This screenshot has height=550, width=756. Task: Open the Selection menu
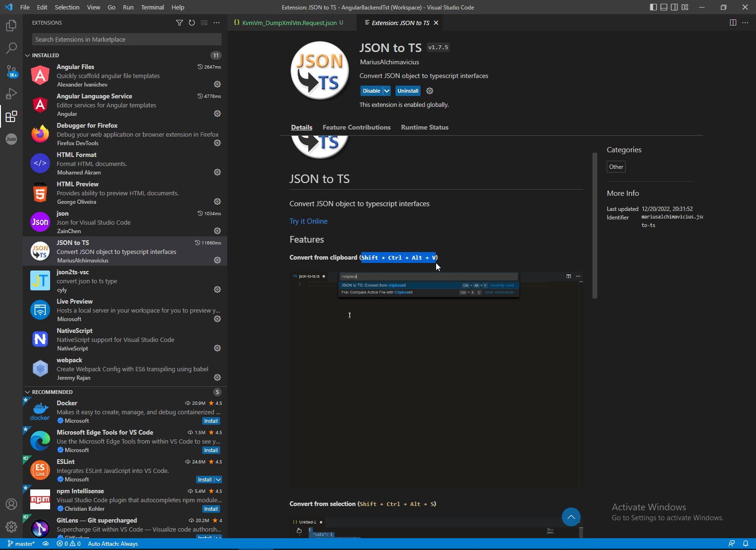tap(67, 7)
